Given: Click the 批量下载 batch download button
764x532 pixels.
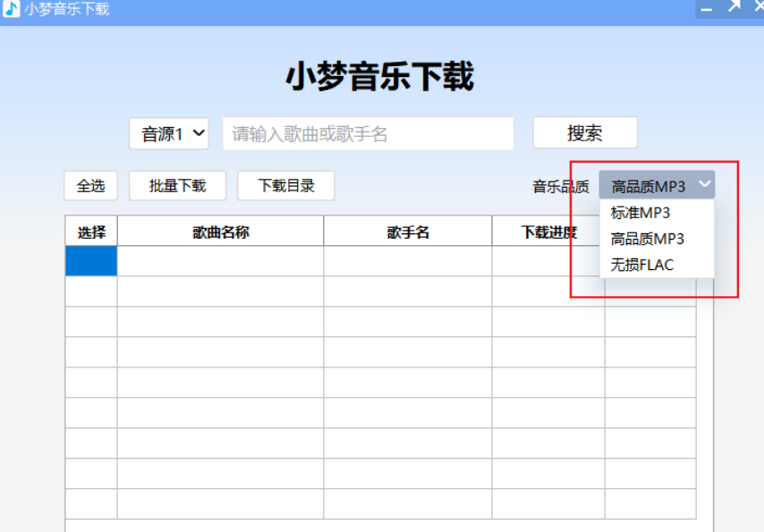Looking at the screenshot, I should (x=177, y=185).
